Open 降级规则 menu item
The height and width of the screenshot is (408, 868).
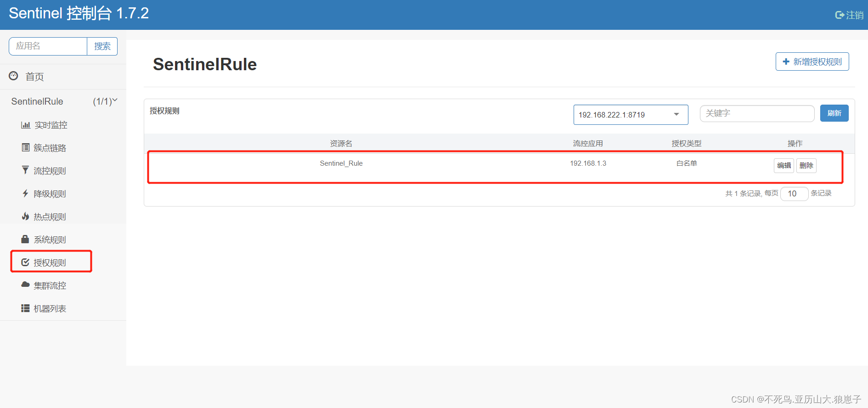(50, 194)
